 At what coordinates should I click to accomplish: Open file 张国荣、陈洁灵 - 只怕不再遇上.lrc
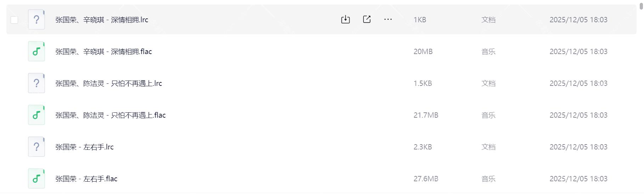click(108, 83)
